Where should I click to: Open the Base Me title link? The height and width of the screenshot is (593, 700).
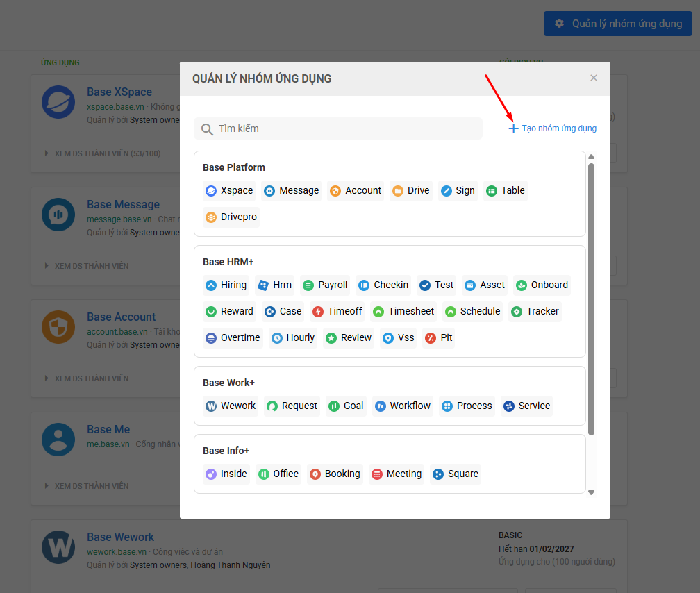[108, 430]
